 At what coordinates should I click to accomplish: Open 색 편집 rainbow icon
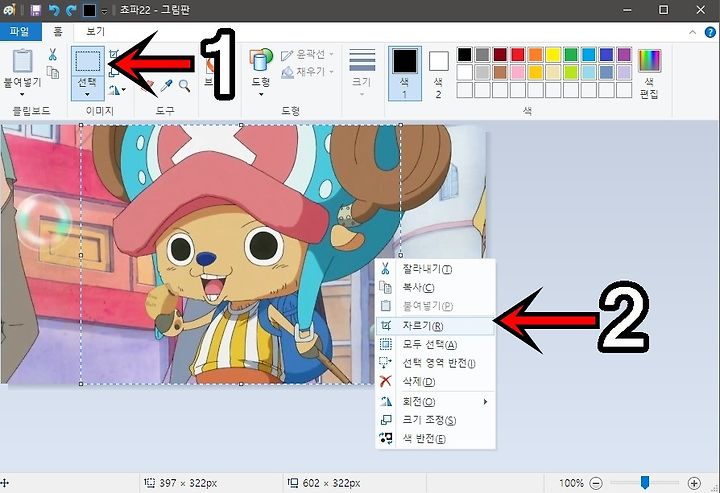tap(649, 61)
